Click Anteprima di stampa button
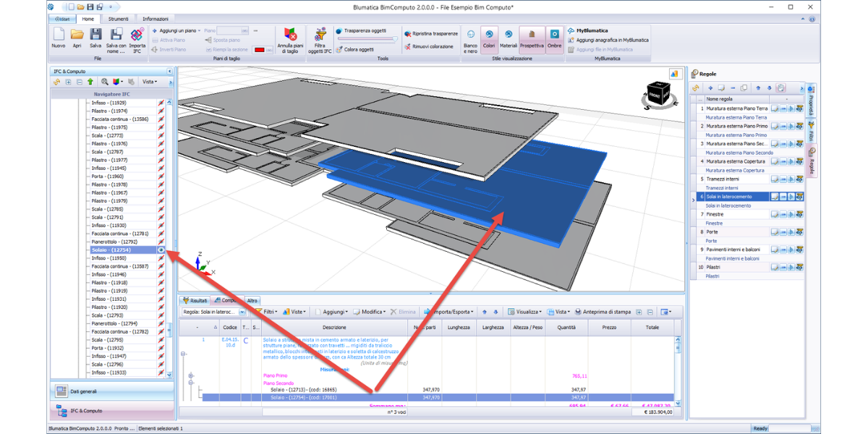The image size is (868, 434). click(603, 312)
